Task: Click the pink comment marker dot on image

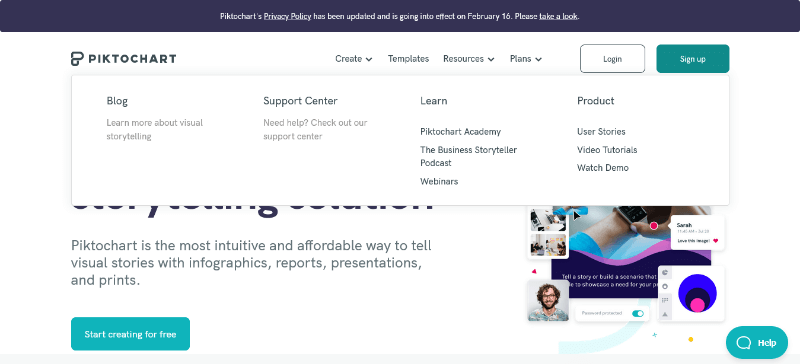Action: pos(654,226)
